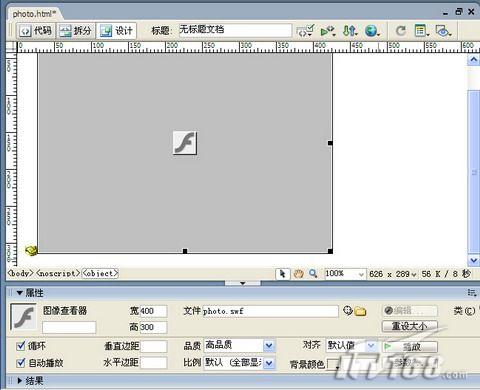Open the View Options icon

click(421, 31)
